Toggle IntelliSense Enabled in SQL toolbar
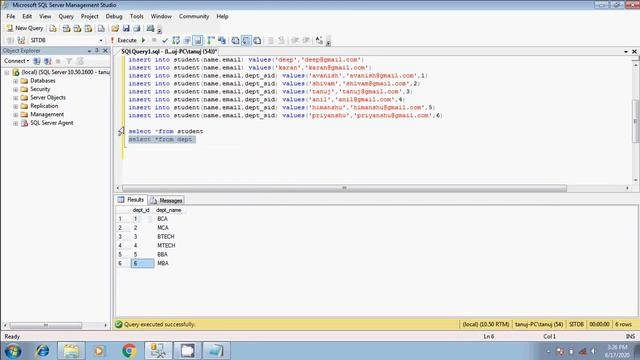This screenshot has width=640, height=360. tap(198, 40)
